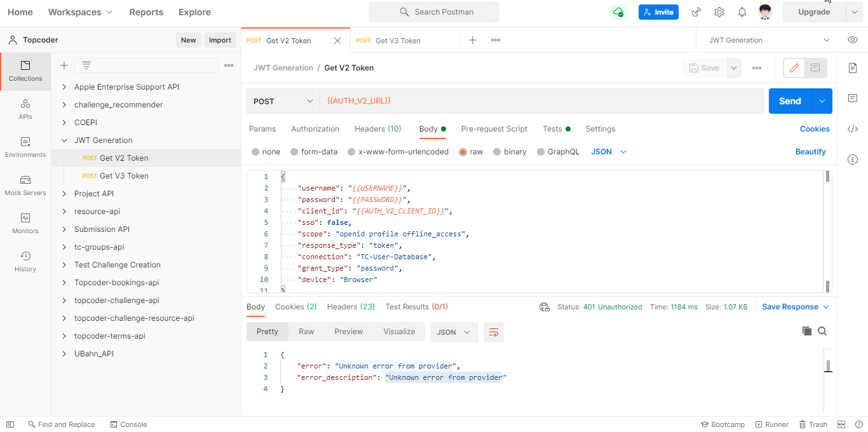The height and width of the screenshot is (432, 868).
Task: Click the network globe icon by Status
Action: pos(545,307)
